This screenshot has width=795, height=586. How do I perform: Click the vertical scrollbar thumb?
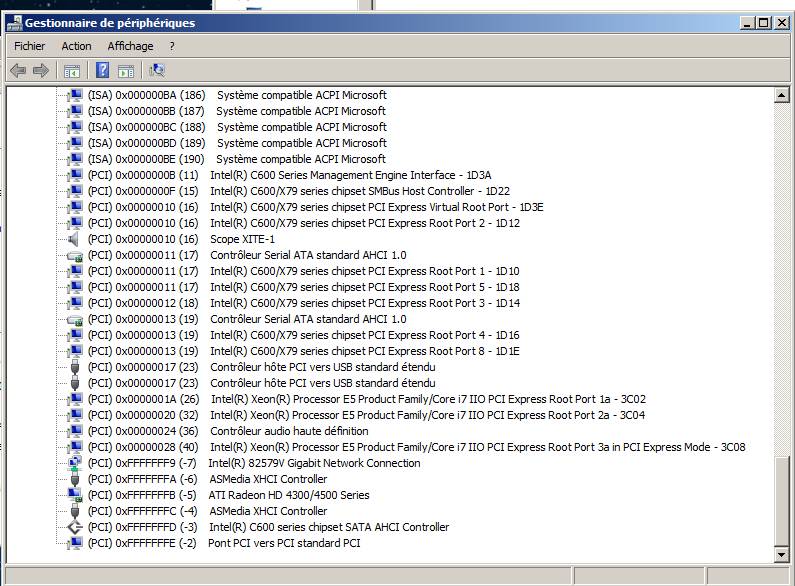tap(781, 501)
